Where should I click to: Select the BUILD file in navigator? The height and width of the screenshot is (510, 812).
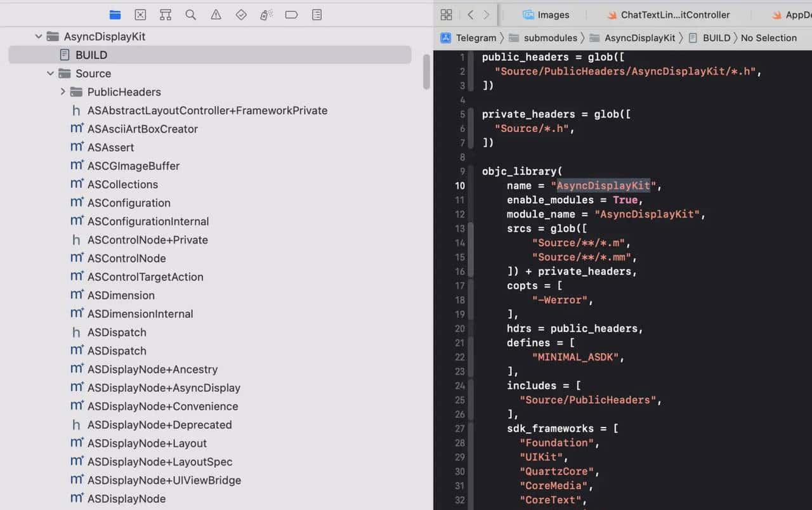tap(210, 55)
